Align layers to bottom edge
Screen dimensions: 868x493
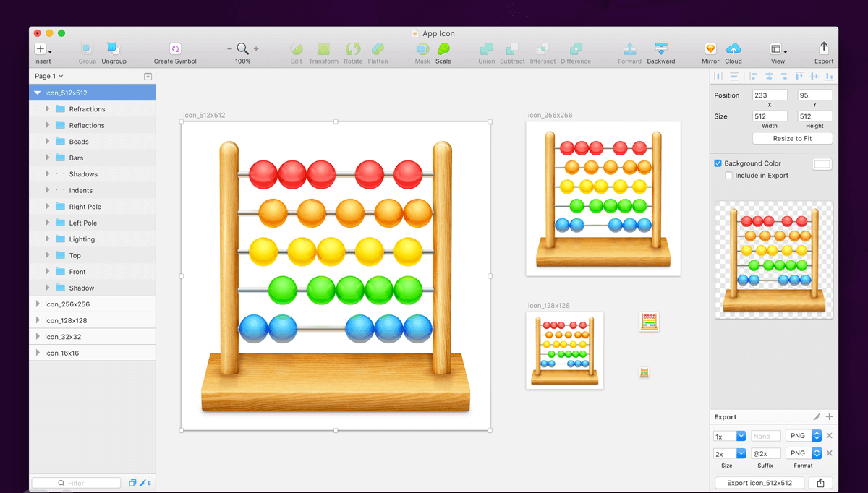tap(829, 76)
